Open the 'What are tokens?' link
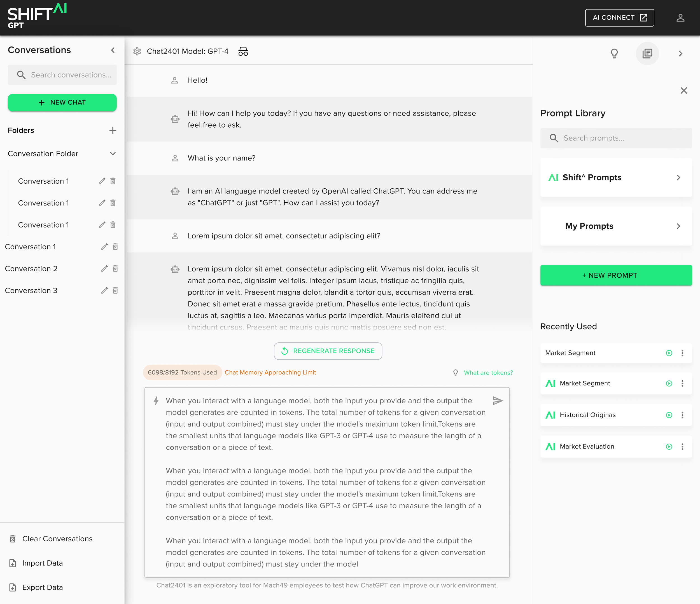The image size is (700, 604). point(488,373)
